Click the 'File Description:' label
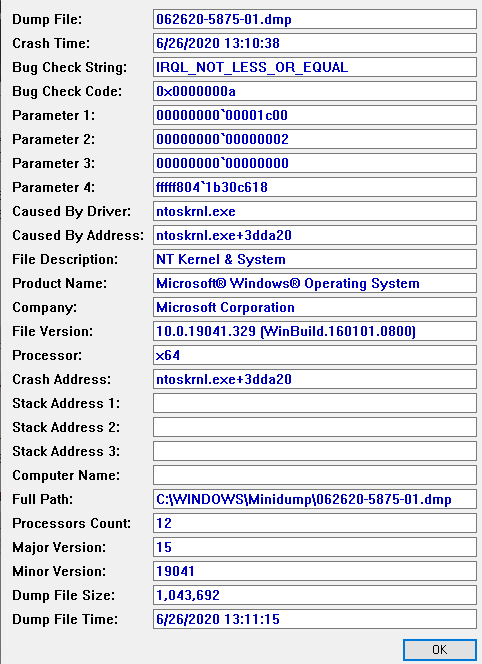Image resolution: width=482 pixels, height=664 pixels. (x=65, y=259)
